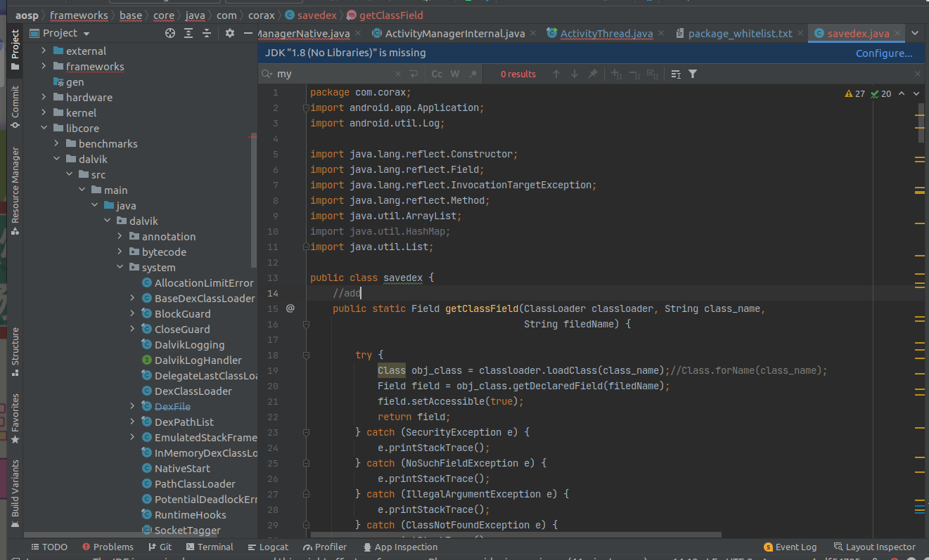
Task: Click the inspection warnings count indicator
Action: pyautogui.click(x=855, y=93)
